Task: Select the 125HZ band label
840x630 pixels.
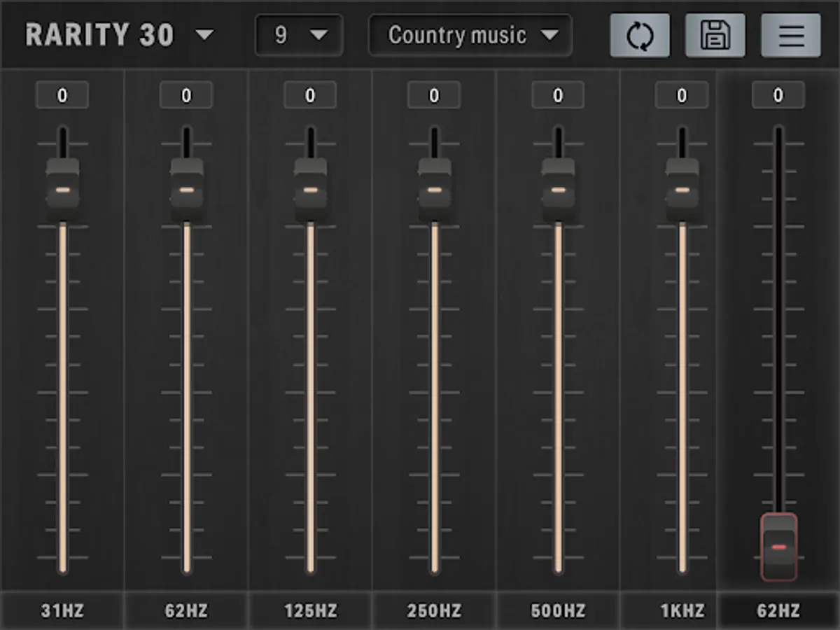Action: (310, 610)
